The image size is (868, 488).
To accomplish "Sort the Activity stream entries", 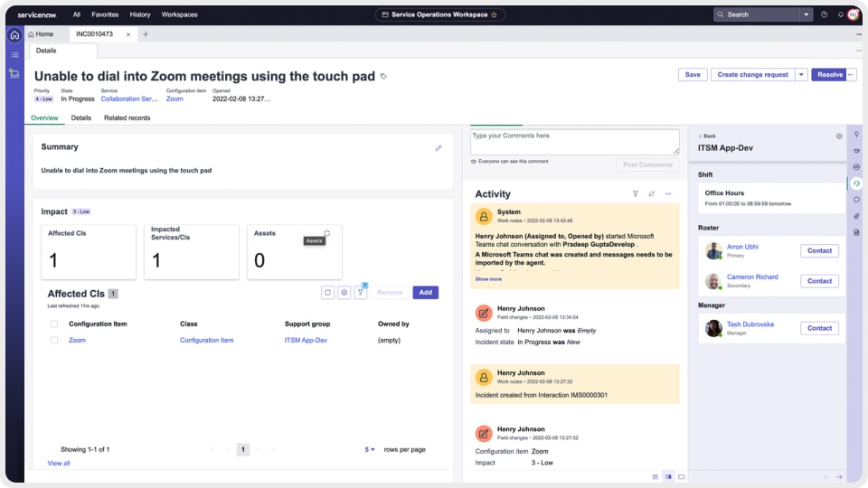I will [x=651, y=194].
